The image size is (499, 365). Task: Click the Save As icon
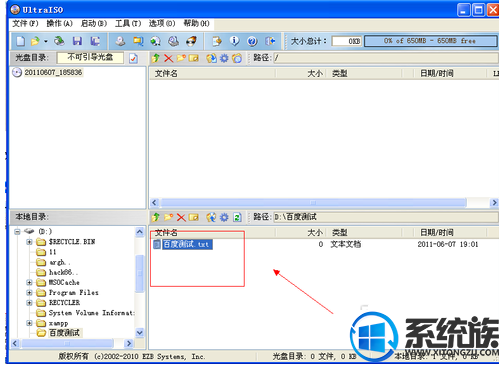(x=95, y=41)
